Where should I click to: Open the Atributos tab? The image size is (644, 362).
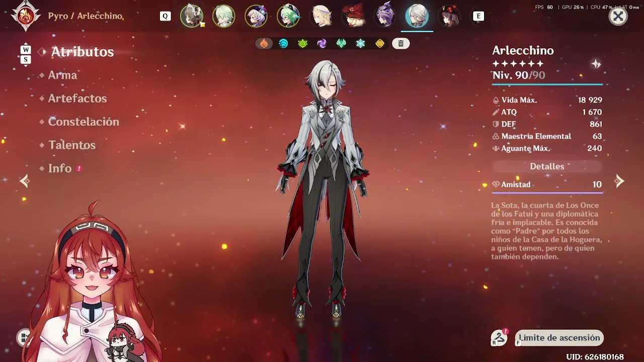point(83,52)
